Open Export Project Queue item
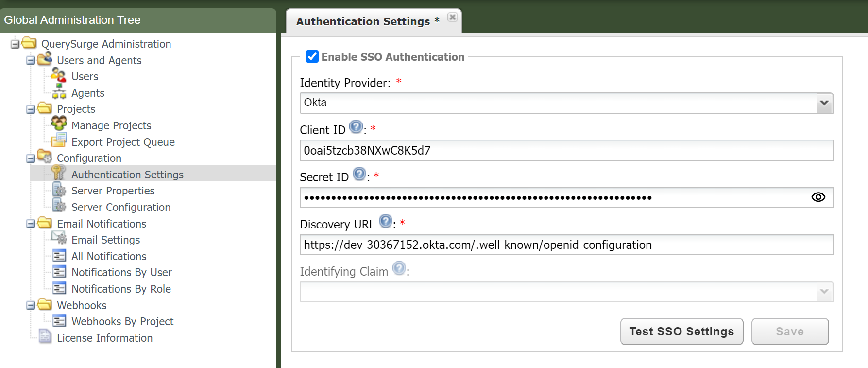The height and width of the screenshot is (368, 868). tap(123, 142)
